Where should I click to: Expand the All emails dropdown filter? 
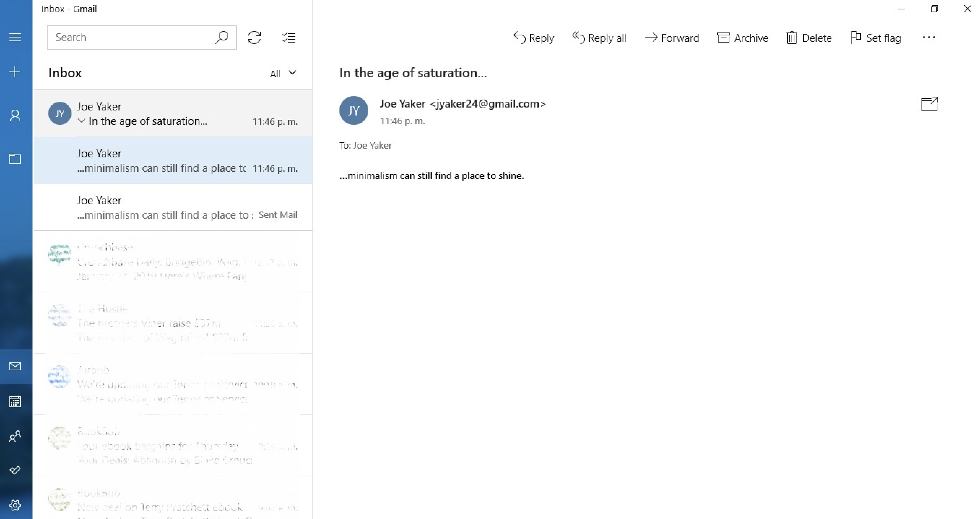pyautogui.click(x=283, y=73)
